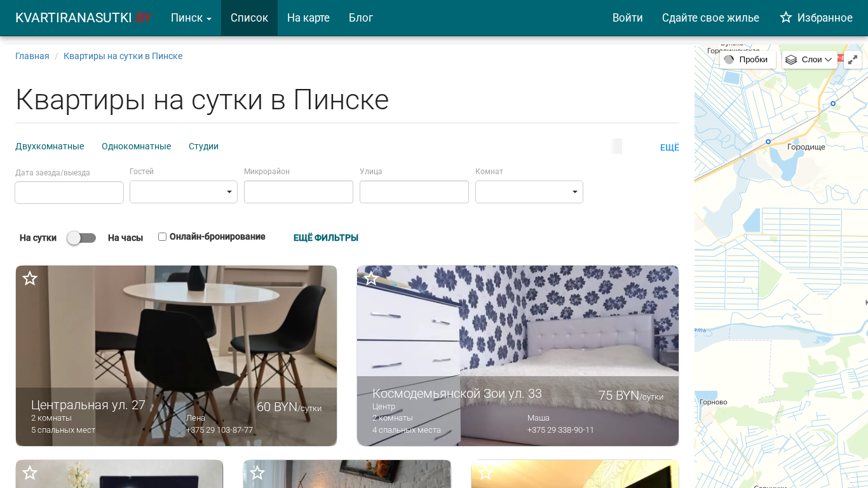Viewport: 868px width, 488px height.
Task: Expand the map to fullscreen
Action: tap(853, 60)
